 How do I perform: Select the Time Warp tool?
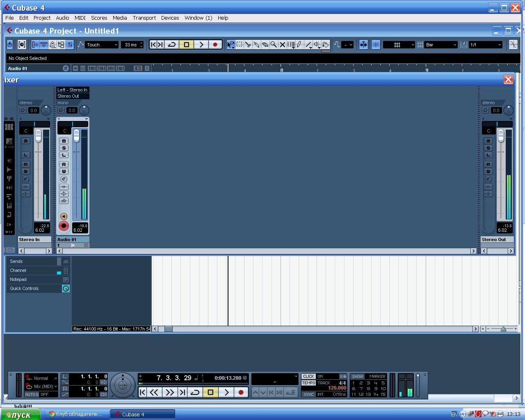pos(291,45)
